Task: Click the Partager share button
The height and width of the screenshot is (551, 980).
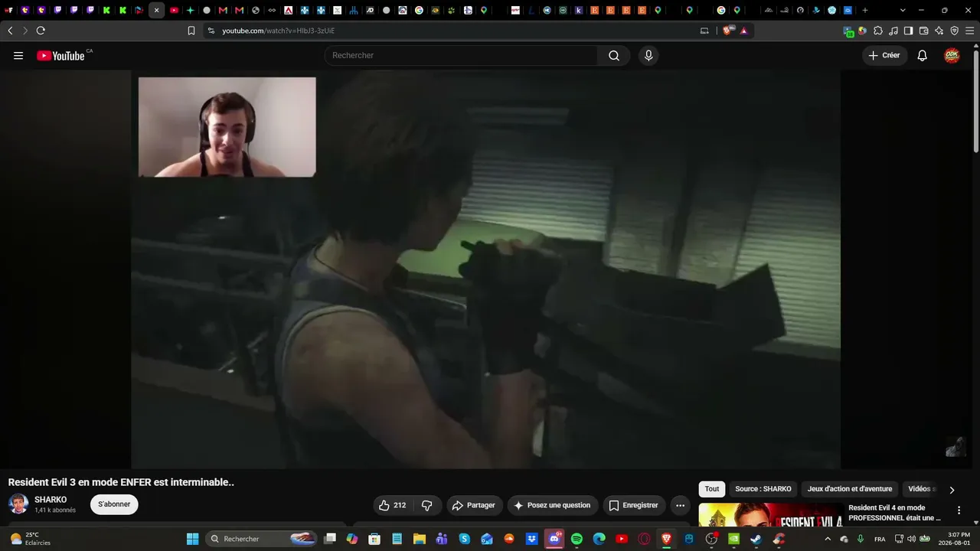Action: coord(475,505)
